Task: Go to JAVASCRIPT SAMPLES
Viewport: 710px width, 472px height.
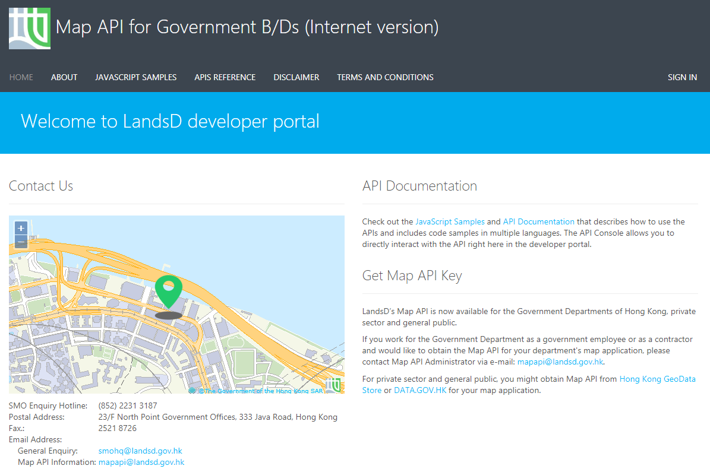Action: click(x=136, y=77)
